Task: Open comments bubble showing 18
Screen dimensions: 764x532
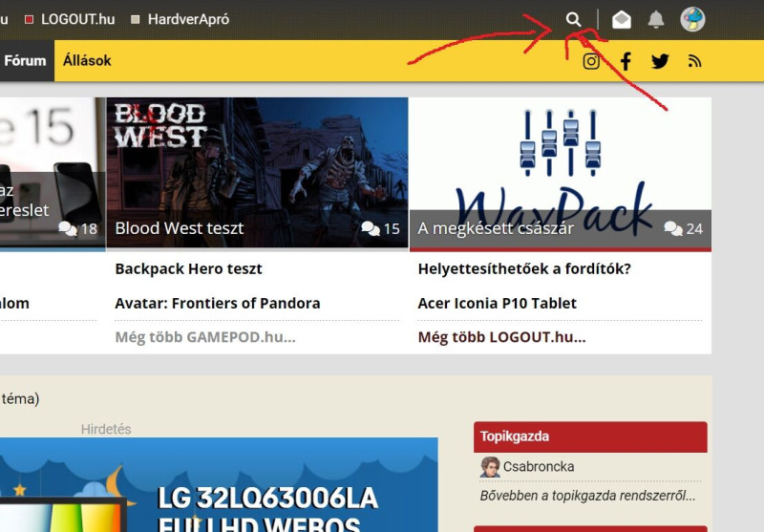Action: tap(68, 228)
